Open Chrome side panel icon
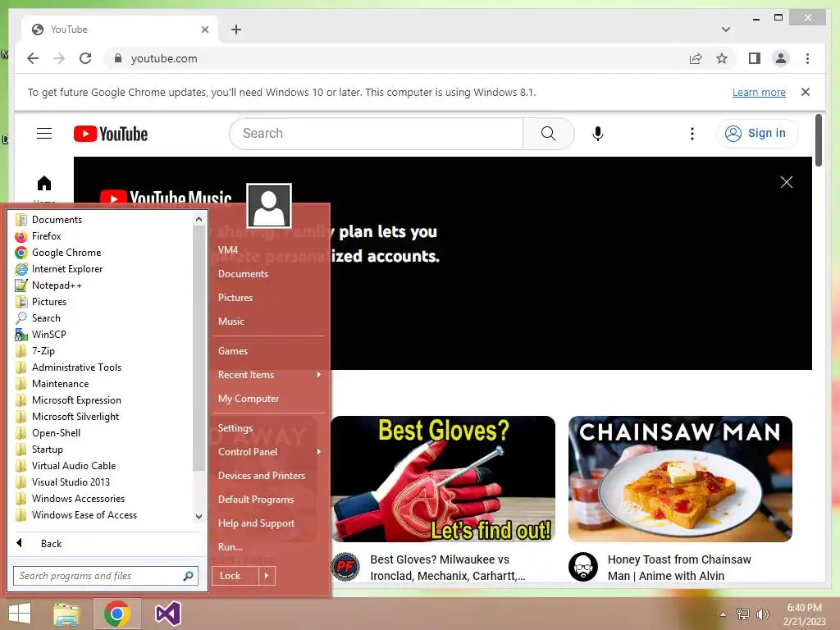 pos(755,58)
